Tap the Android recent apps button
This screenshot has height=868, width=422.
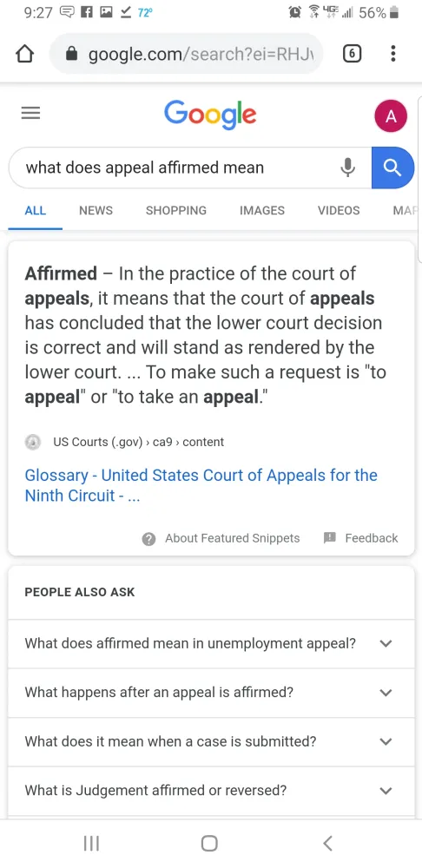coord(91,843)
